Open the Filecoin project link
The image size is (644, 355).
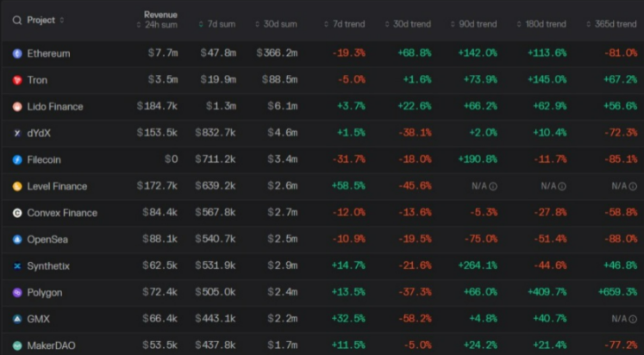(x=44, y=159)
